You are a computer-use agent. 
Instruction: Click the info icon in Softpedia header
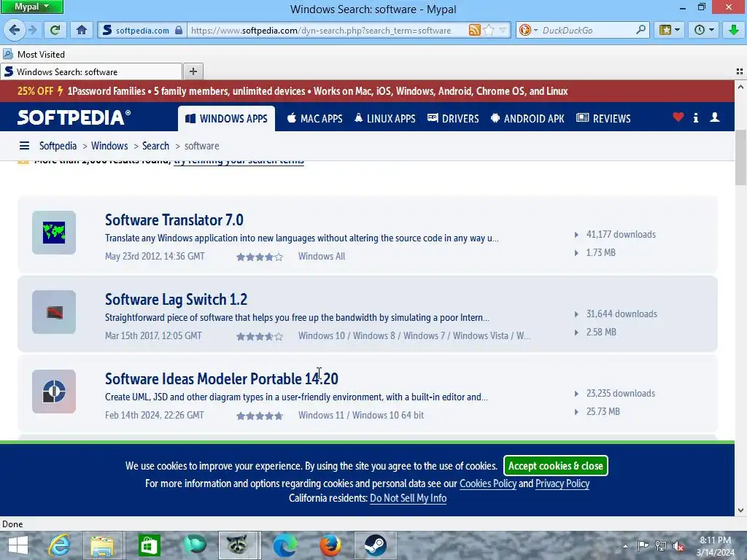pos(696,117)
